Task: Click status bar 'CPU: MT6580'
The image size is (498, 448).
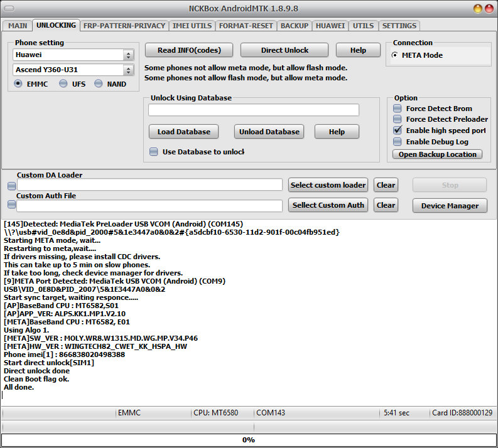Action: pos(216,413)
